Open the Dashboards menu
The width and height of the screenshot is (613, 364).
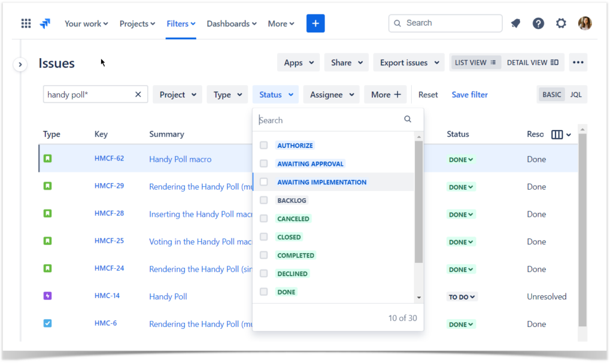pos(231,23)
